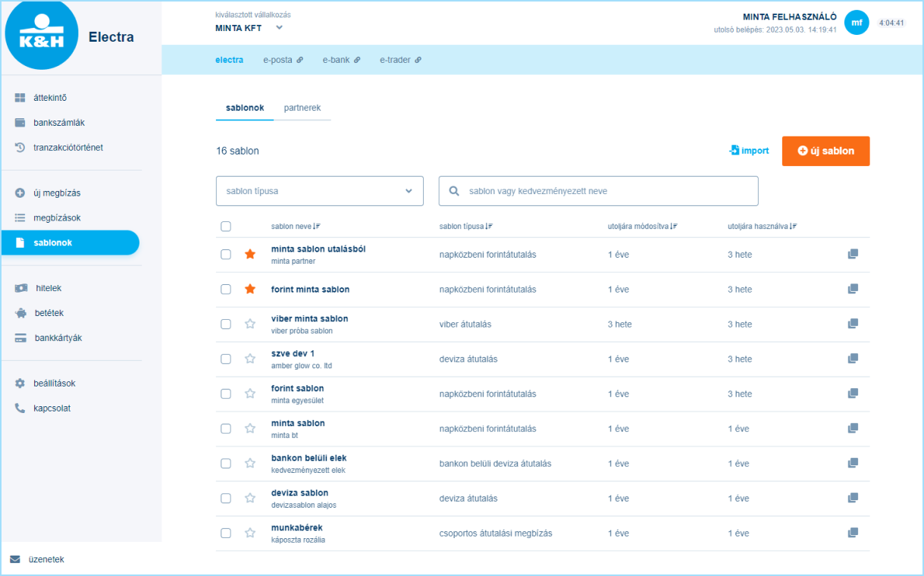This screenshot has height=576, width=924.
Task: Click the import link
Action: [x=749, y=151]
